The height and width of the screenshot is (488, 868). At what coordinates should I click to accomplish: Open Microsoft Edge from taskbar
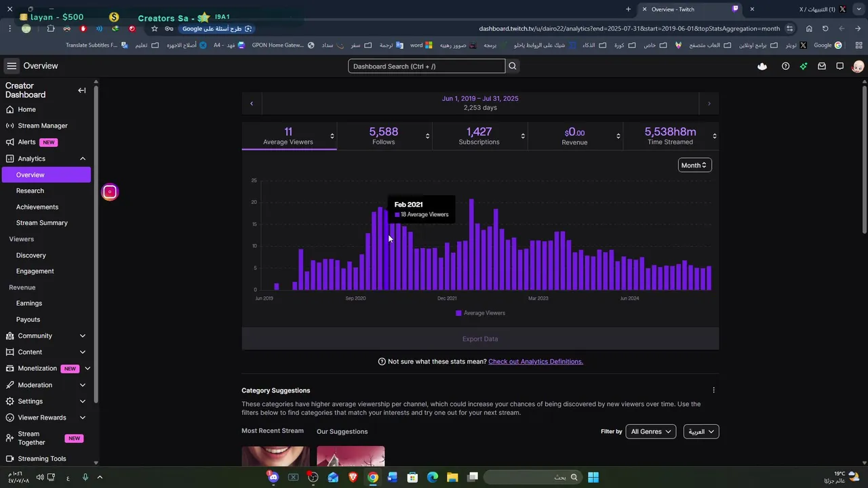[433, 477]
